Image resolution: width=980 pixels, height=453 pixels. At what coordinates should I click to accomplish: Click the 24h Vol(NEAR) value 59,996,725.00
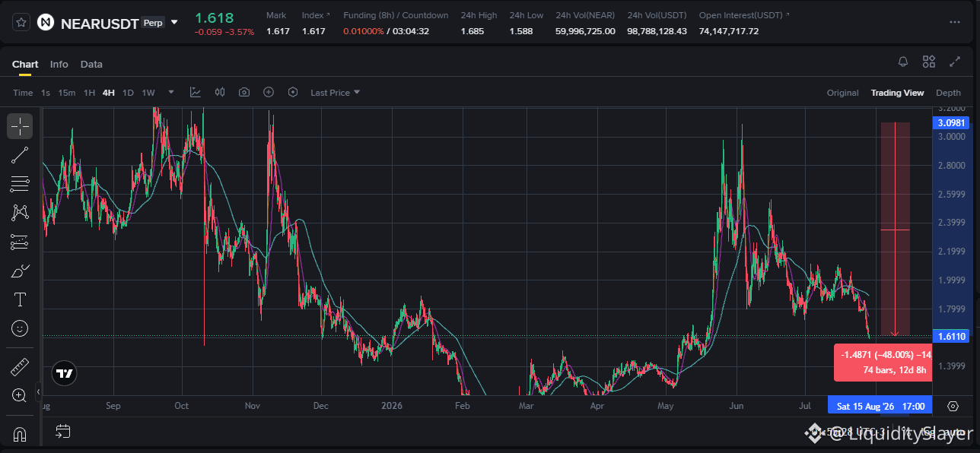coord(585,31)
